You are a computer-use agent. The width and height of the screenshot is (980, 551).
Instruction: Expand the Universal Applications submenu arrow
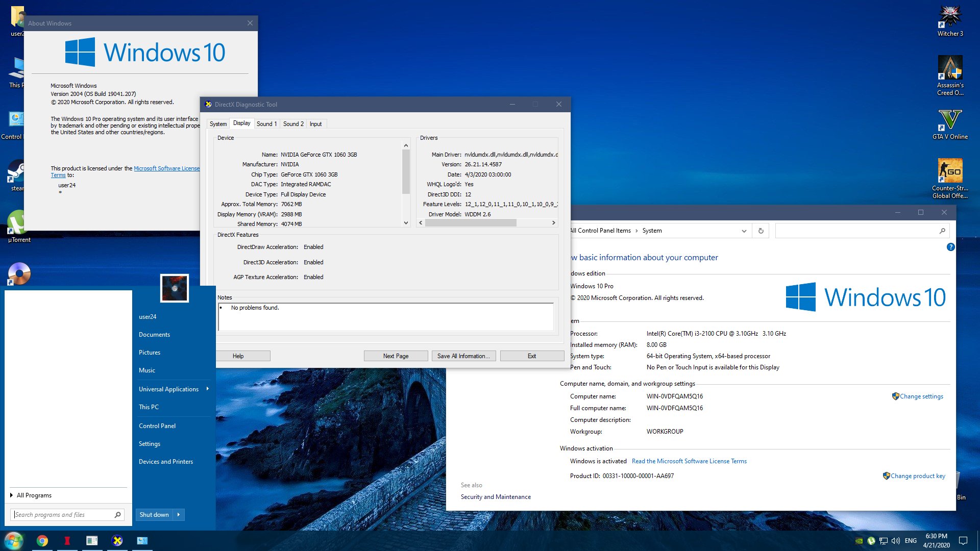207,389
